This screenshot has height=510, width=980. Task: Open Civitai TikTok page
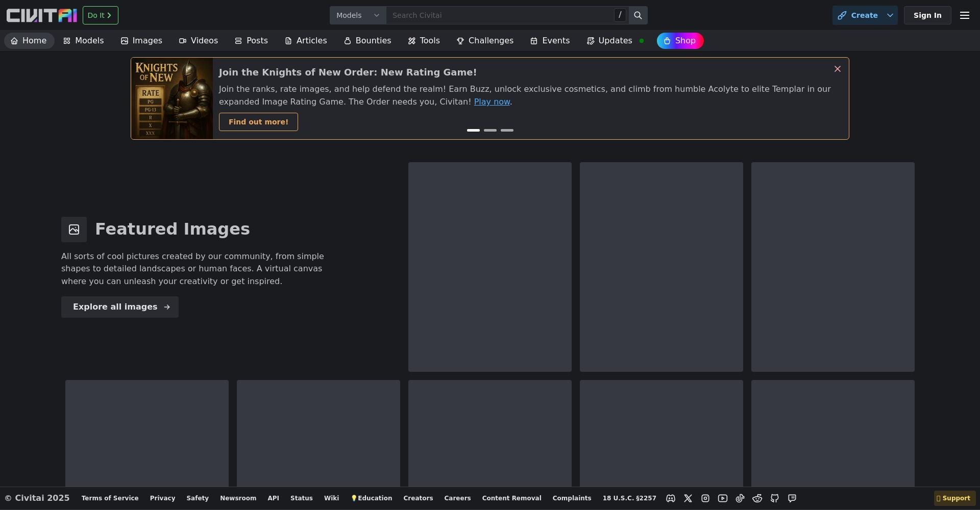tap(740, 498)
